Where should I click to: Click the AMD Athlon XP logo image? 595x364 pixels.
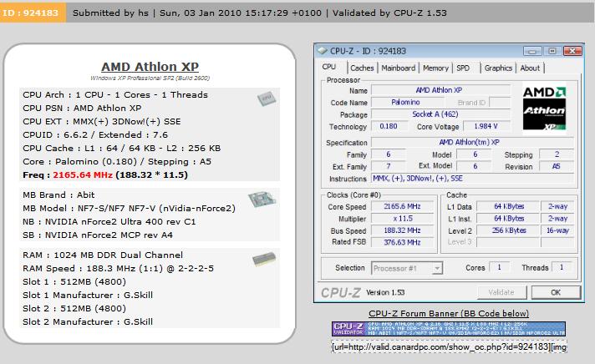coord(544,108)
